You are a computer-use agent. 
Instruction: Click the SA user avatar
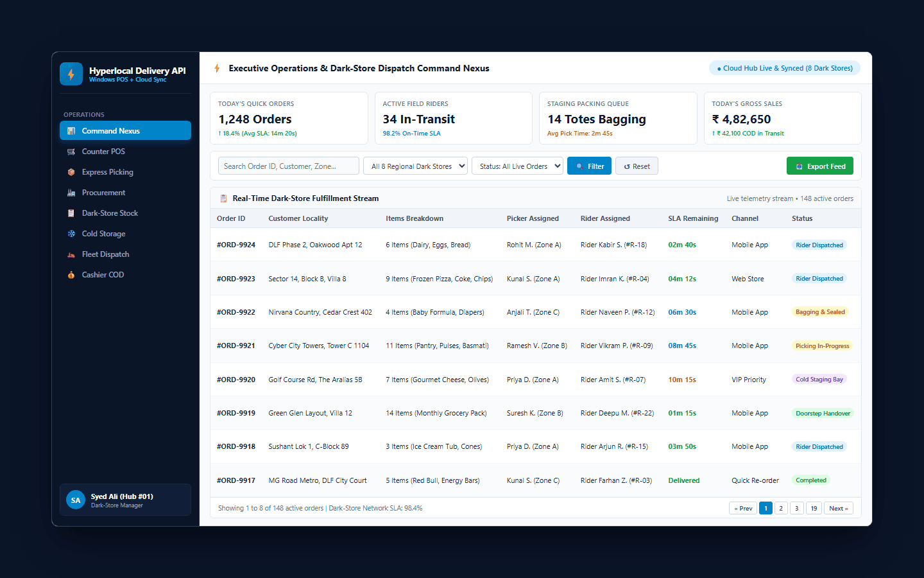coord(76,500)
